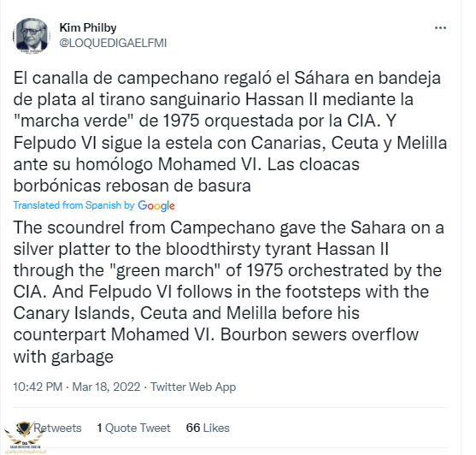The width and height of the screenshot is (476, 455).
Task: Click Kim Philby's profile avatar photo
Action: point(31,36)
